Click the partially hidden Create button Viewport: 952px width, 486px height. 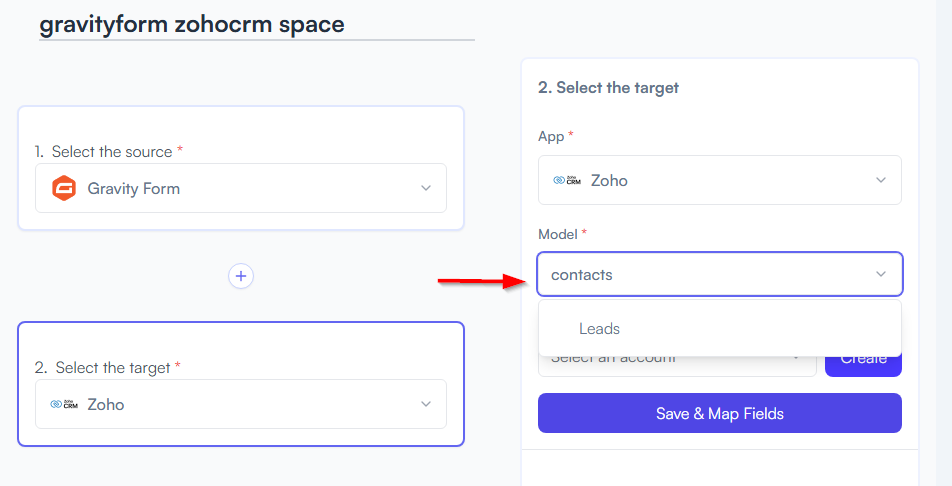pyautogui.click(x=863, y=364)
